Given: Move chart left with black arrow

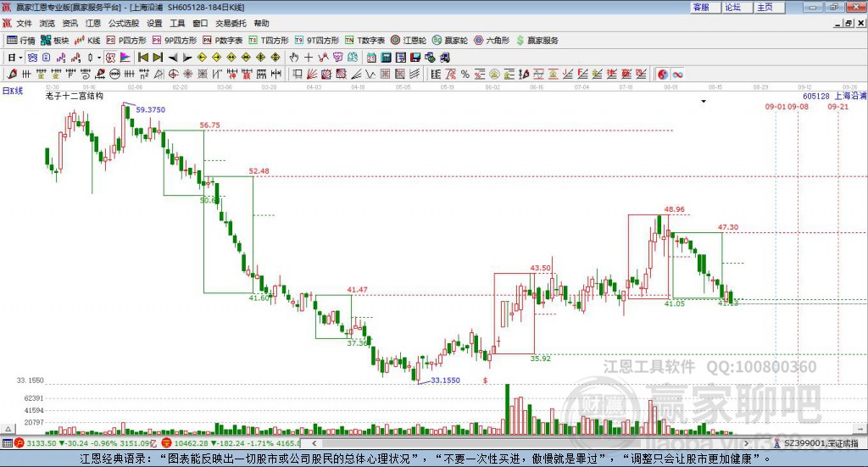Looking at the screenshot, I should (173, 58).
